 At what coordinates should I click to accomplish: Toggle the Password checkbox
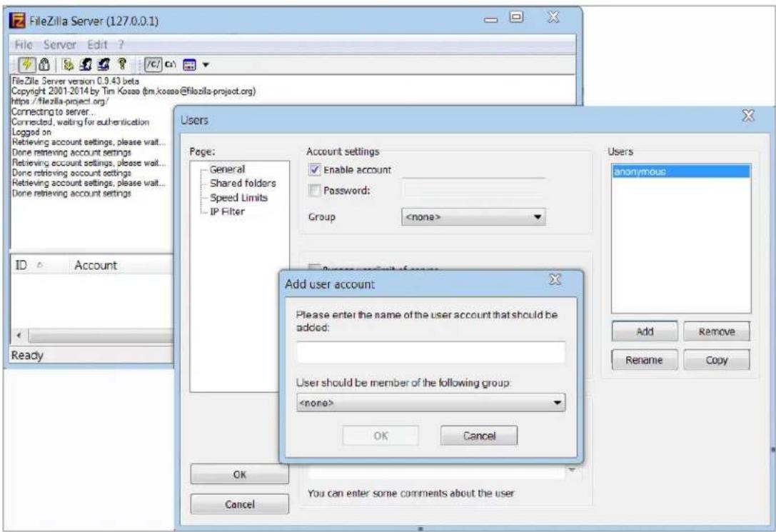click(315, 190)
